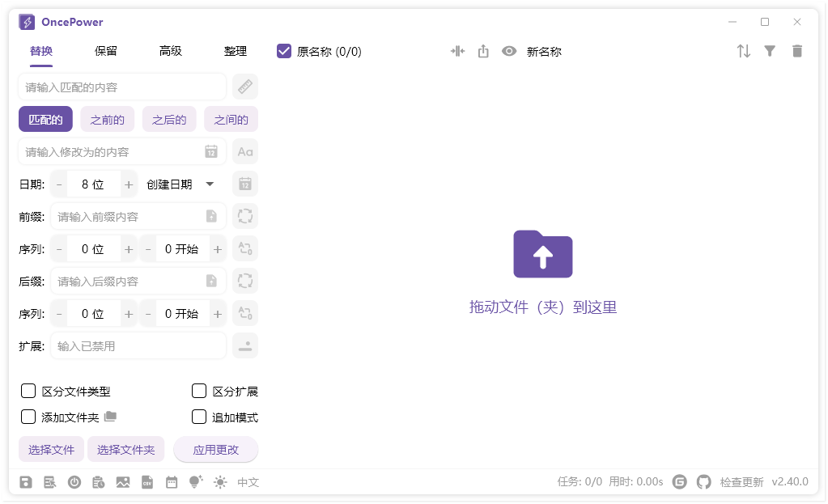Select the Aa case conversion icon
This screenshot has width=828, height=504.
pos(244,151)
